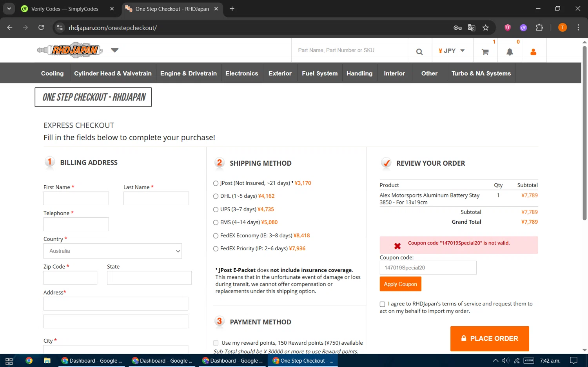
Task: Click the Coupon code field
Action: pyautogui.click(x=428, y=268)
